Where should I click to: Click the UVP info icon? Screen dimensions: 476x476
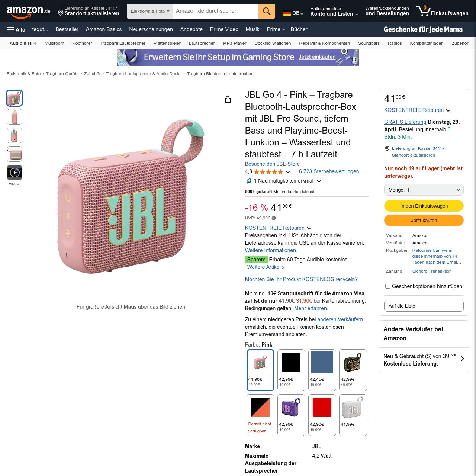(x=274, y=218)
